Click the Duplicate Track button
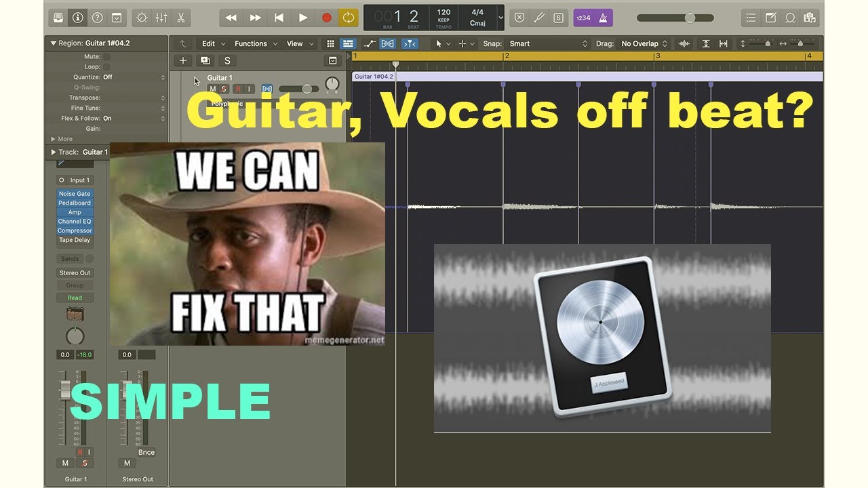The image size is (868, 488). click(205, 60)
